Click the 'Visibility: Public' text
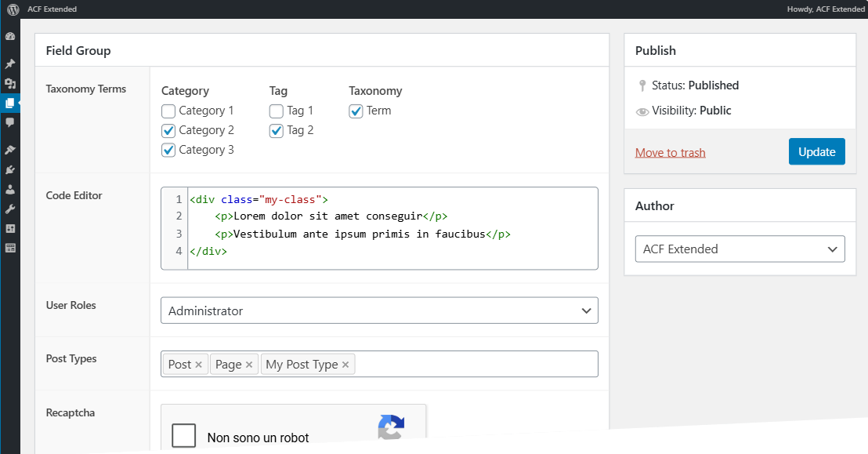The height and width of the screenshot is (454, 868). [x=692, y=111]
